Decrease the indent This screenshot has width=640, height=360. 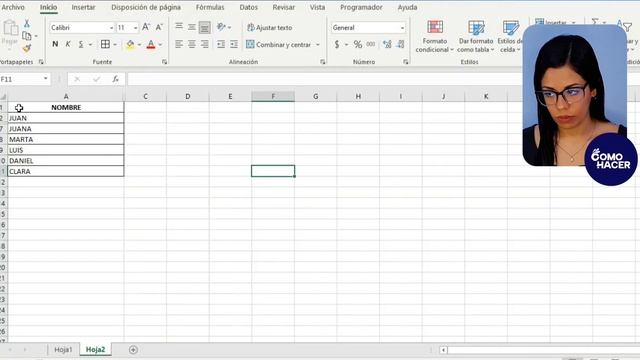pyautogui.click(x=221, y=44)
